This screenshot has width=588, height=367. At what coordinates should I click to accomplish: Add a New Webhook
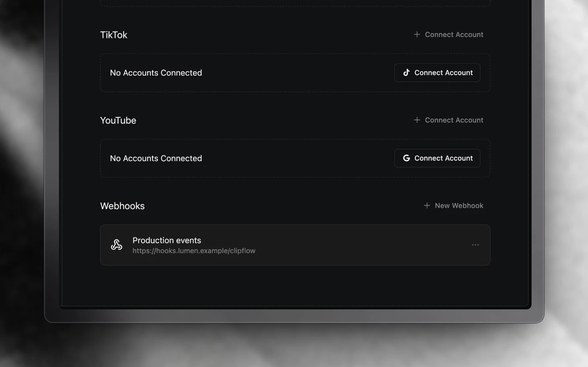click(453, 206)
